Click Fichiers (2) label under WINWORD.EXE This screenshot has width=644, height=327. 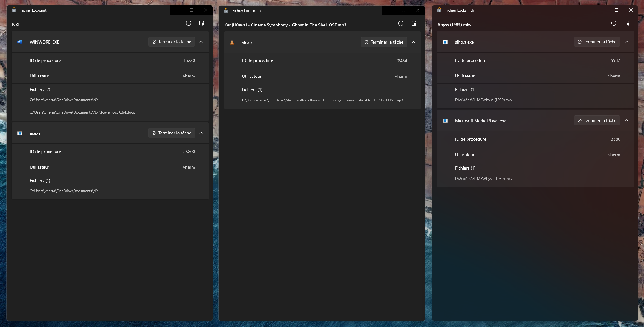40,89
